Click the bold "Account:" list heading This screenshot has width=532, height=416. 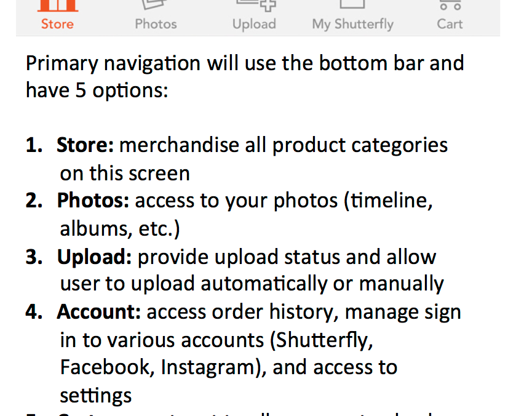coord(99,311)
